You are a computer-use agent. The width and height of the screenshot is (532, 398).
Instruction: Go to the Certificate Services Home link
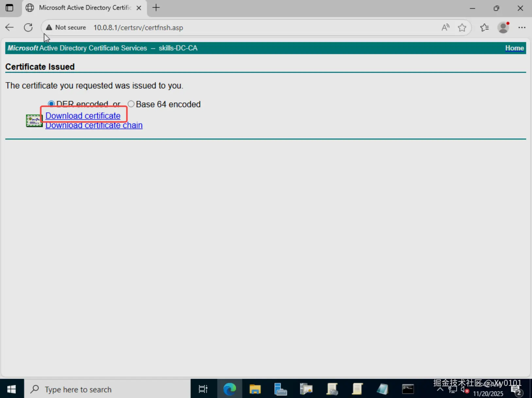point(514,48)
